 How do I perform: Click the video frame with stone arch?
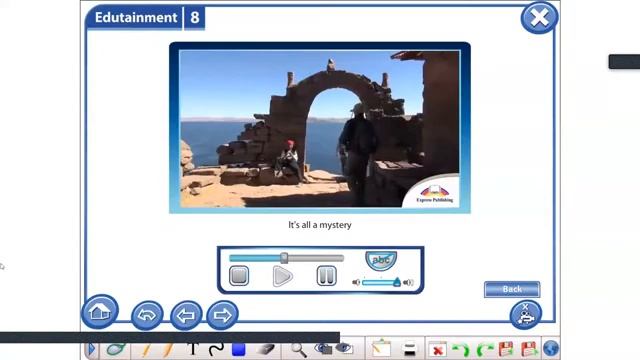(x=320, y=129)
